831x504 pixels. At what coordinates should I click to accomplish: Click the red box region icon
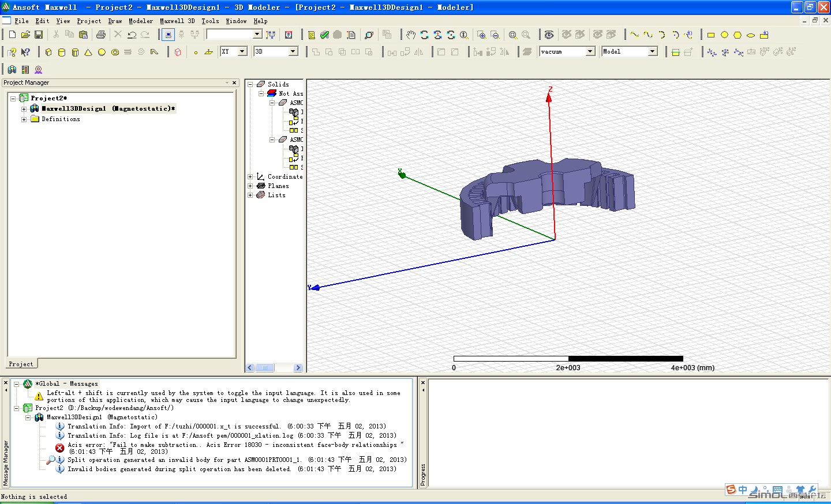pyautogui.click(x=178, y=52)
